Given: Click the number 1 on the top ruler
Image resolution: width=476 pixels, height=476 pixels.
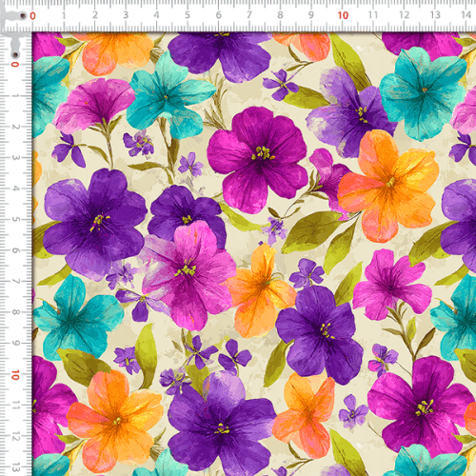Looking at the screenshot, I should 64,15.
